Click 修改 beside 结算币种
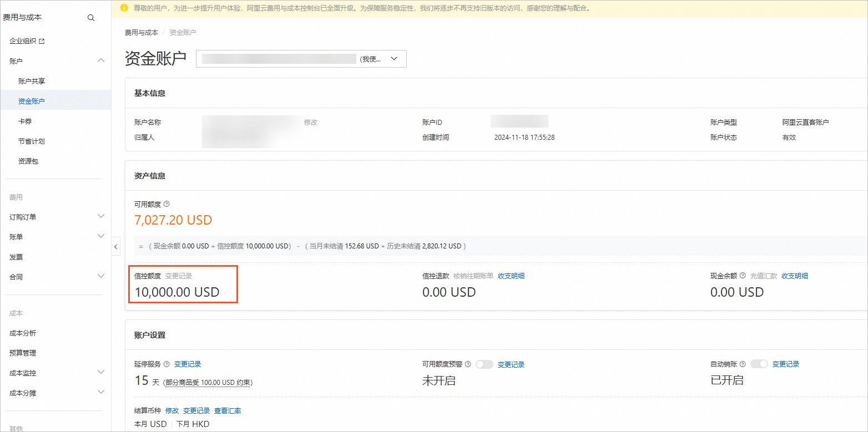Viewport: 868px width, 432px height. point(172,411)
